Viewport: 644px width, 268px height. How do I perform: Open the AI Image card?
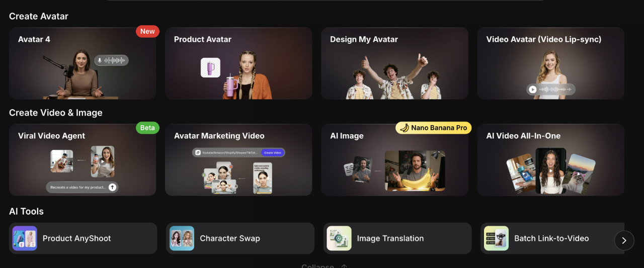[x=394, y=160]
